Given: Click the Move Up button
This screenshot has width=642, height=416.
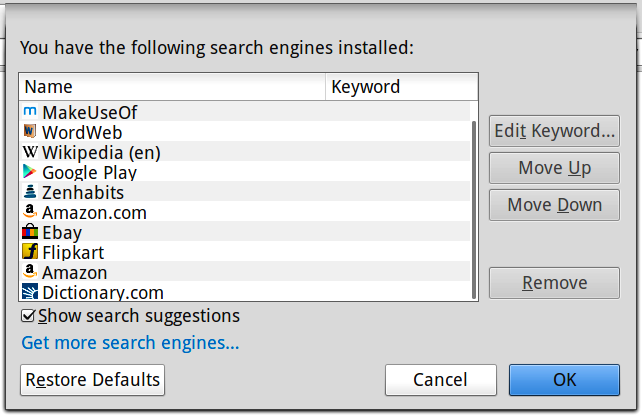Looking at the screenshot, I should coord(554,168).
